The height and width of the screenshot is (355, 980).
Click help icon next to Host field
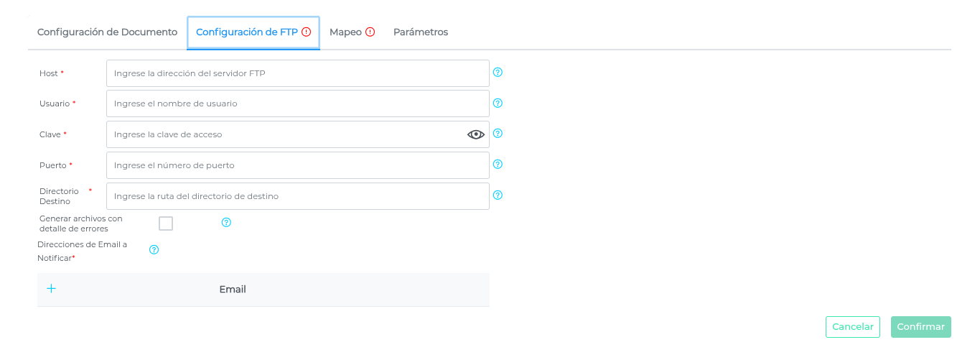[x=498, y=73]
